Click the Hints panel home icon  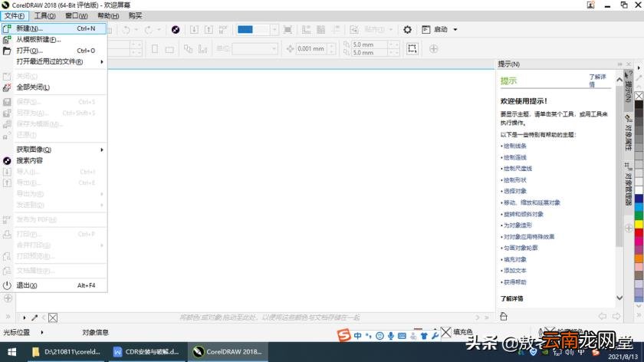click(504, 316)
